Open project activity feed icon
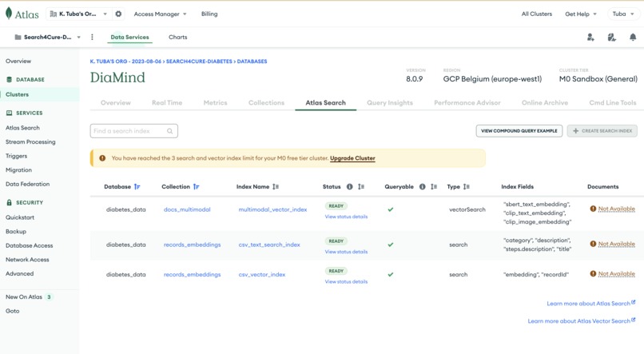This screenshot has width=644, height=354. coord(611,38)
